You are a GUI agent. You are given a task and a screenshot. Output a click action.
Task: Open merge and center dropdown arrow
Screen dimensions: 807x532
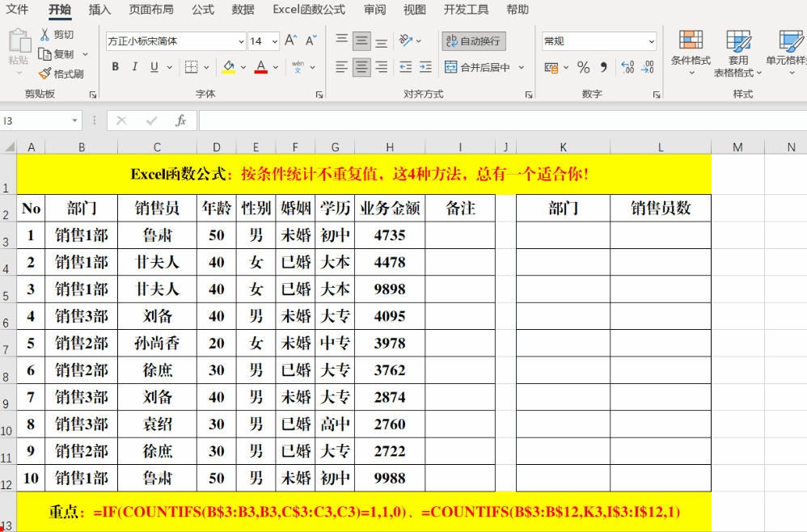(522, 67)
